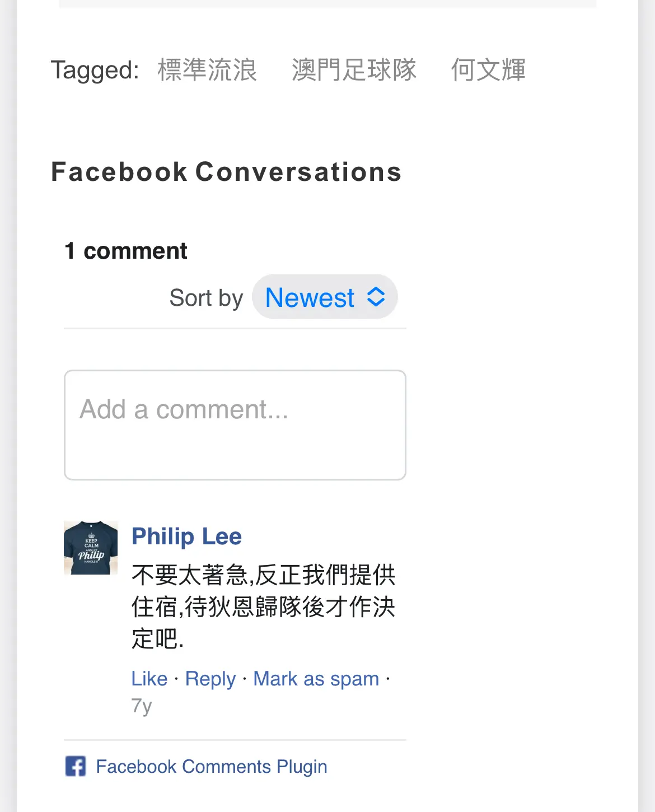Open the Facebook Comments Plugin link
Viewport: 655px width, 812px height.
tap(211, 766)
